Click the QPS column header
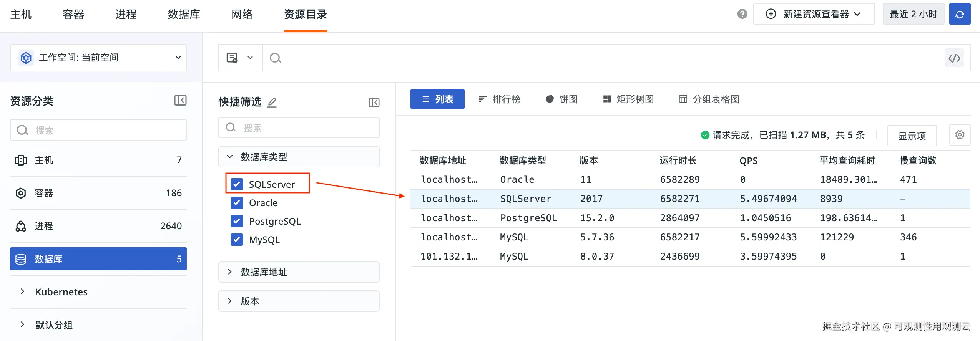This screenshot has width=980, height=341. (x=749, y=161)
